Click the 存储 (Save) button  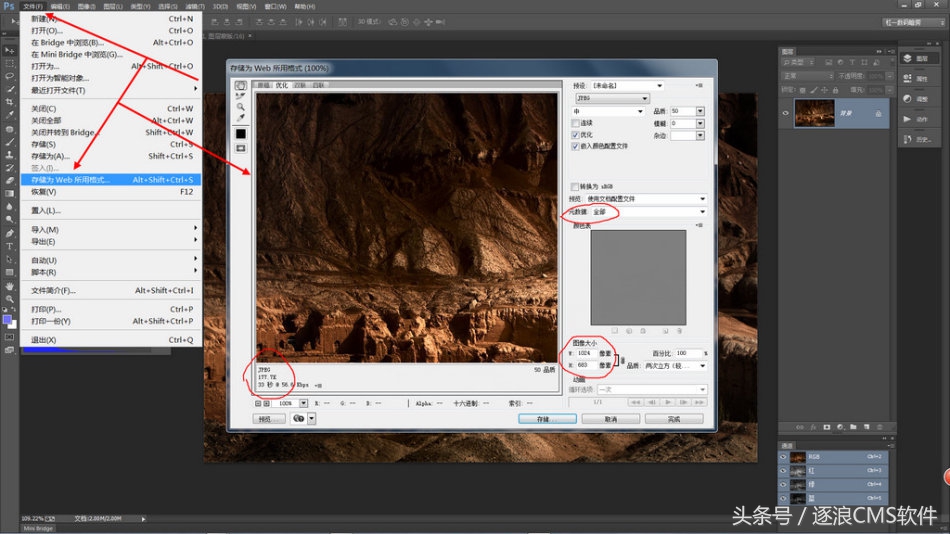click(548, 419)
